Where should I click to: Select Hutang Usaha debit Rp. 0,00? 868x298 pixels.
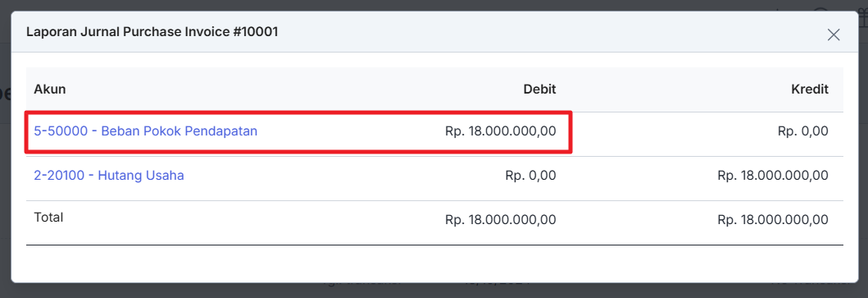(531, 176)
